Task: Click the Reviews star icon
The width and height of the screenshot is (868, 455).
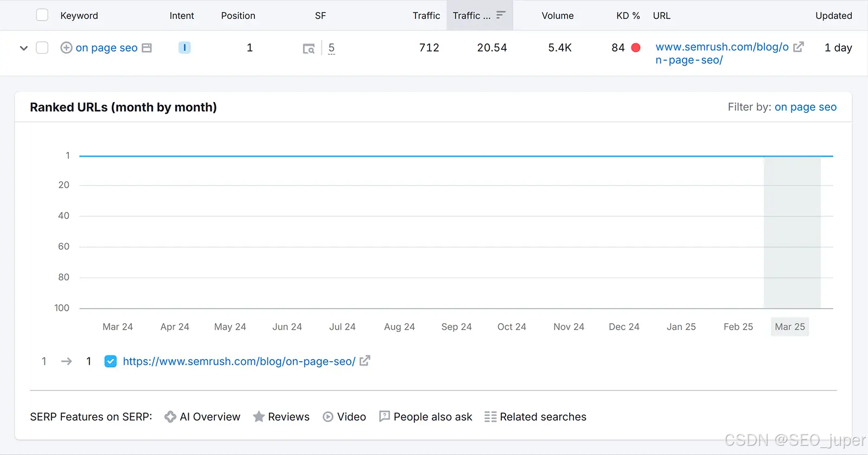Action: (259, 416)
